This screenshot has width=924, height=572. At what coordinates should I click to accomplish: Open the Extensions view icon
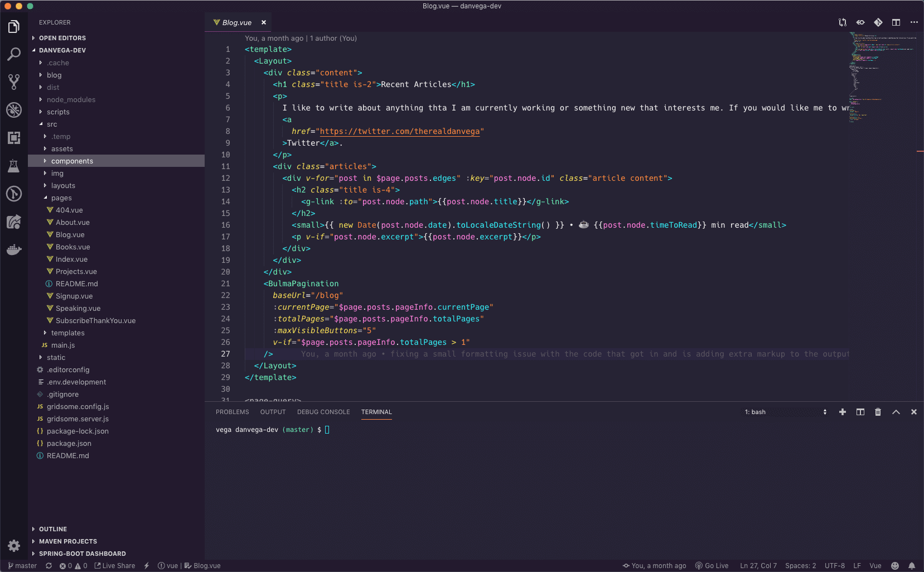coord(14,138)
